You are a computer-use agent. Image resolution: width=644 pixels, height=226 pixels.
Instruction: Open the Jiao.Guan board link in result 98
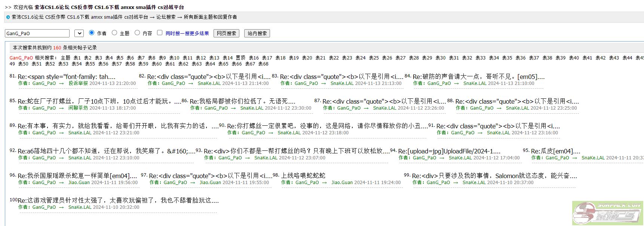pos(342,183)
